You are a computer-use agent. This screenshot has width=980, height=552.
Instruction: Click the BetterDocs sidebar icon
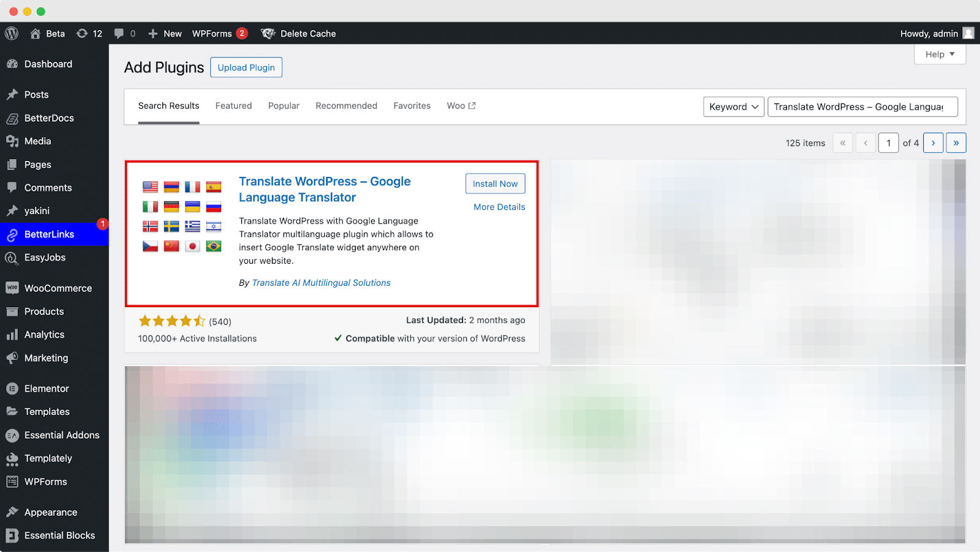(12, 118)
